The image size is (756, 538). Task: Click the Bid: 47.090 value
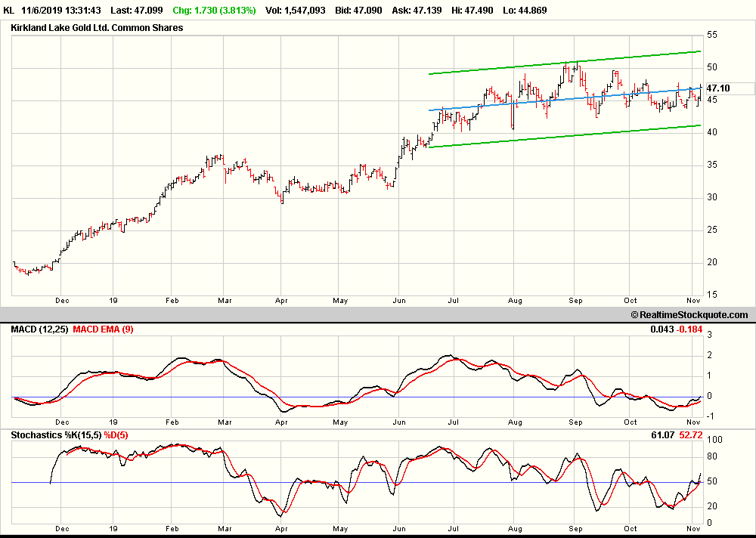point(358,10)
